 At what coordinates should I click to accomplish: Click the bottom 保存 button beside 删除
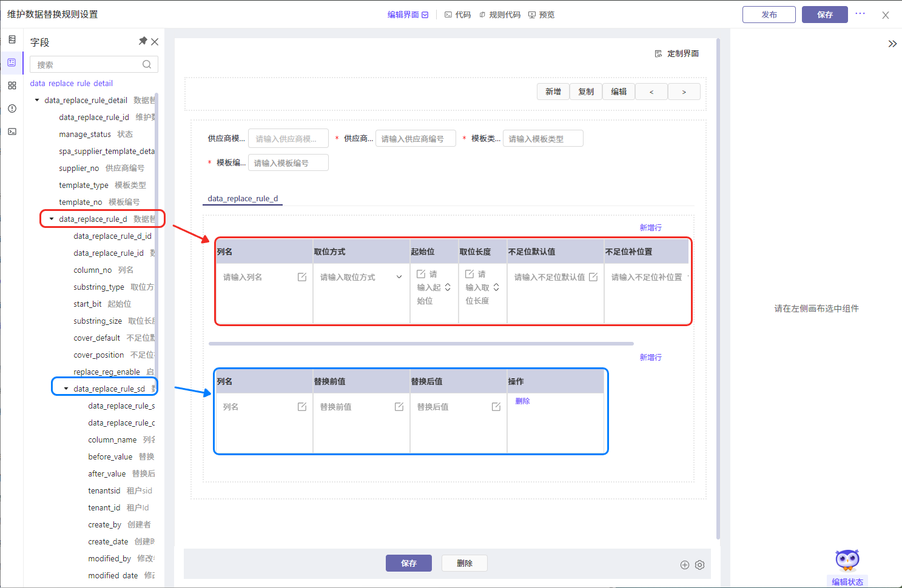point(409,563)
